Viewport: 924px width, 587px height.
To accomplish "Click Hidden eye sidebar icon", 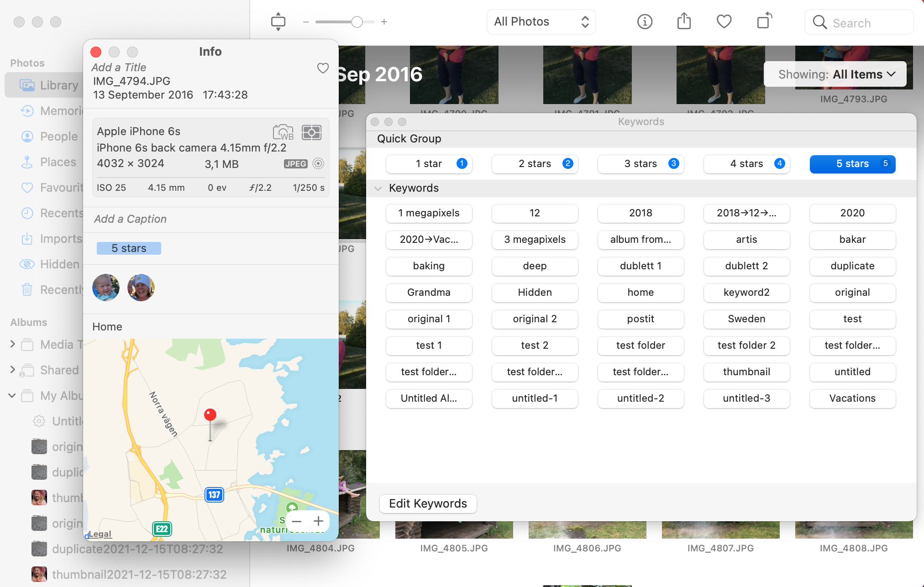I will tap(27, 264).
